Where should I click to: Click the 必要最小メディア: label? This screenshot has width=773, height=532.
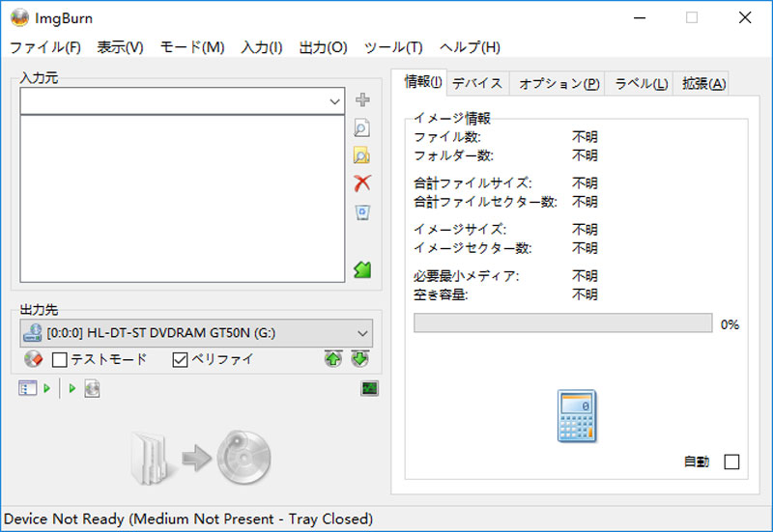(467, 276)
